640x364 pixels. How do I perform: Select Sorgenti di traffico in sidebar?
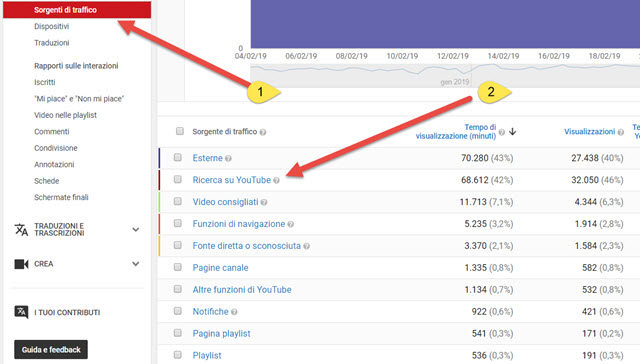(77, 10)
